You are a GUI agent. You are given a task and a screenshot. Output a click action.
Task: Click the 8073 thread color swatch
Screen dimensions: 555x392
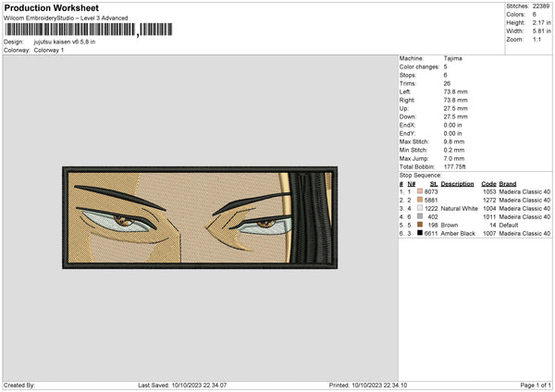coord(420,191)
